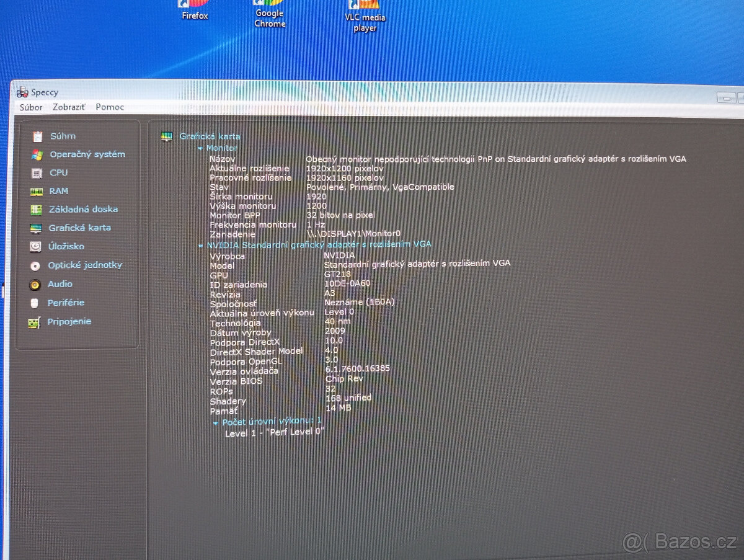The height and width of the screenshot is (560, 744).
Task: Click the Súhrn clipboard icon in the sidebar
Action: pos(38,136)
